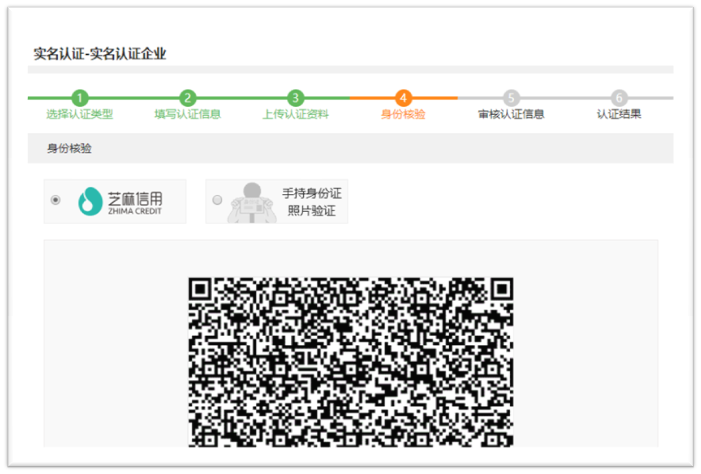The width and height of the screenshot is (701, 474).
Task: Click the 审核认证信息 step label
Action: pyautogui.click(x=511, y=114)
